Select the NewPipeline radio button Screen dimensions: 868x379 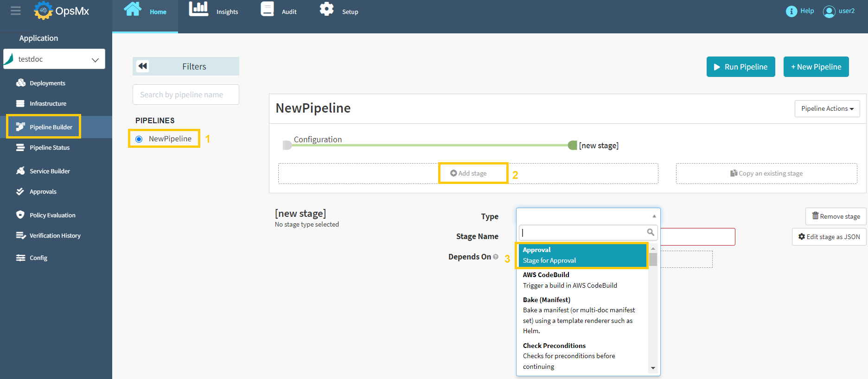click(x=139, y=139)
